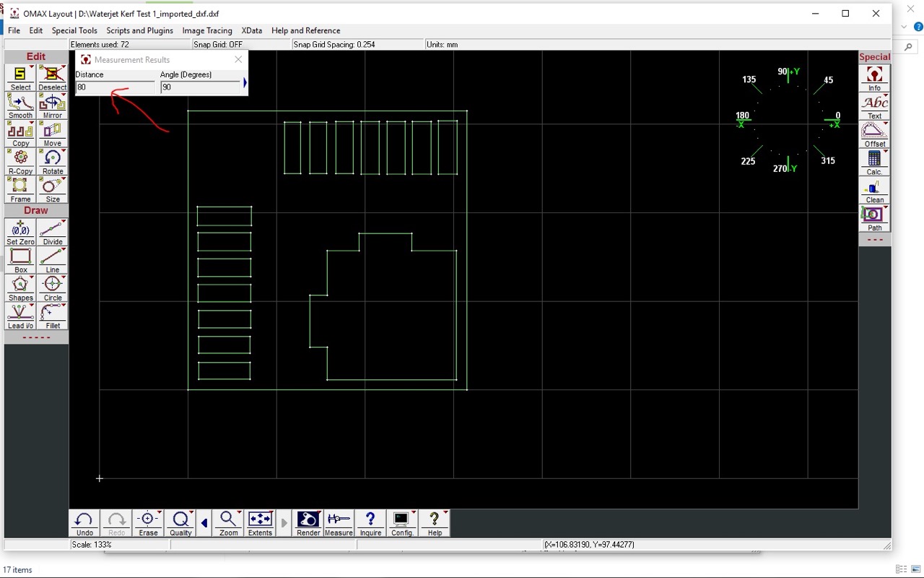Select the Path tool

click(x=874, y=219)
